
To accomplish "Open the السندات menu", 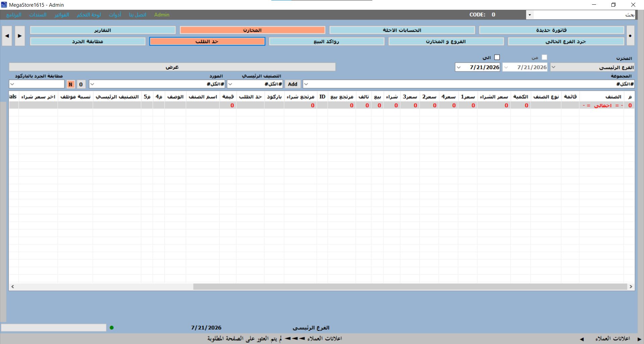I will click(x=38, y=15).
